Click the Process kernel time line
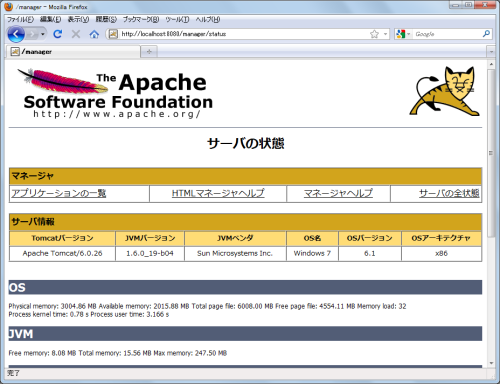Image resolution: width=500 pixels, height=384 pixels. (89, 314)
